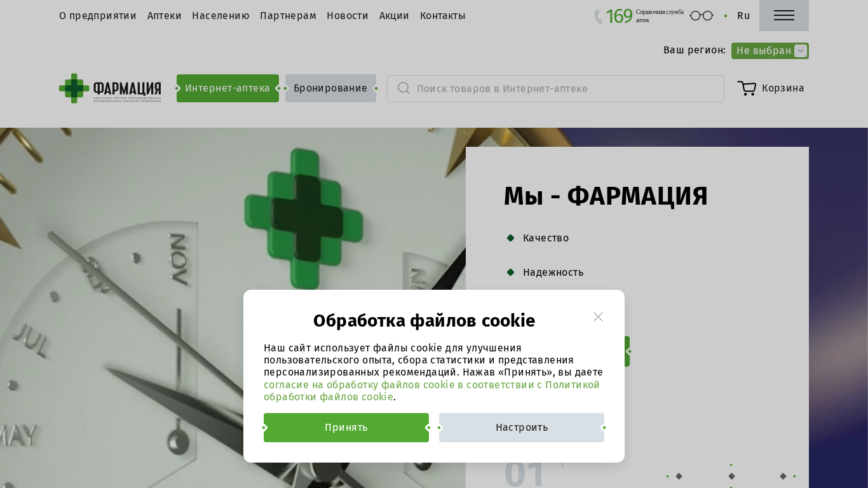Click the search magnifier icon
Image resolution: width=868 pixels, height=488 pixels.
point(403,88)
